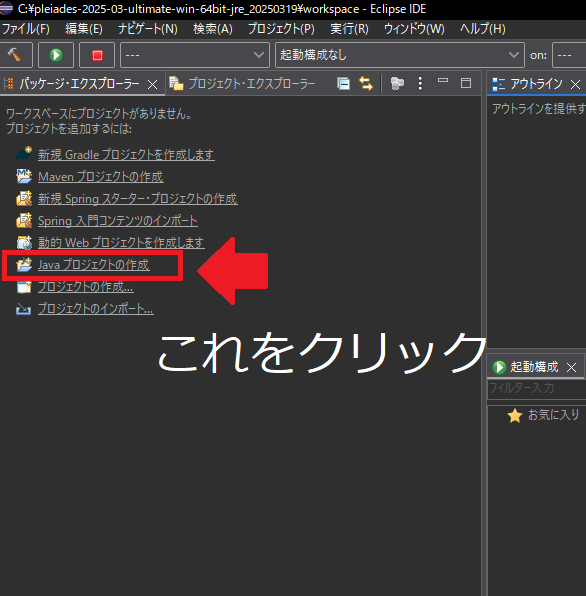Click the Java project folder icon
This screenshot has width=586, height=596.
pyautogui.click(x=24, y=264)
